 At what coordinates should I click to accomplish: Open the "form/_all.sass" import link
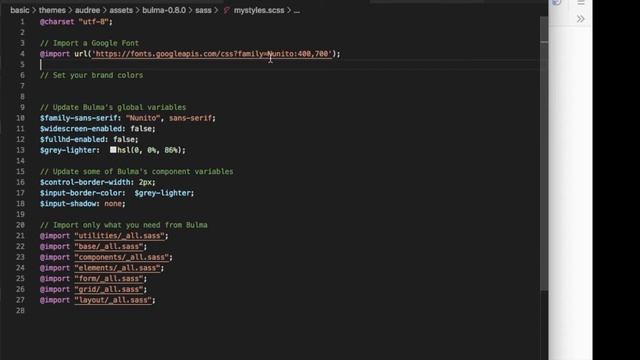tap(109, 278)
